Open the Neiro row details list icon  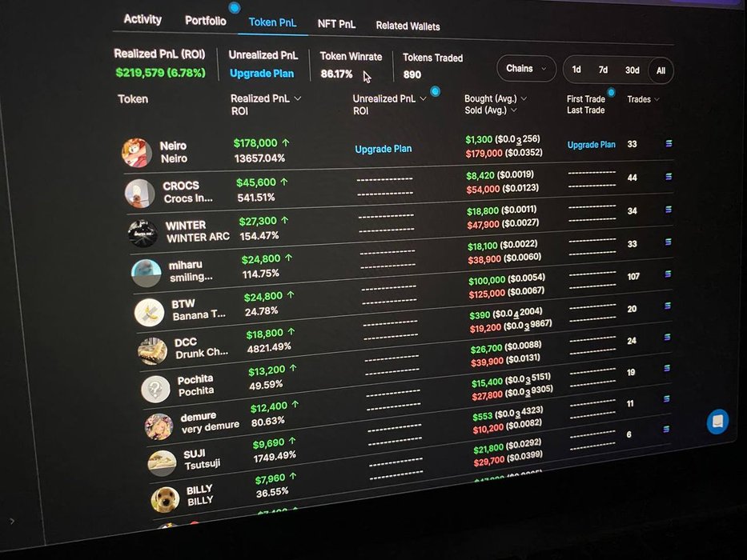(x=669, y=144)
